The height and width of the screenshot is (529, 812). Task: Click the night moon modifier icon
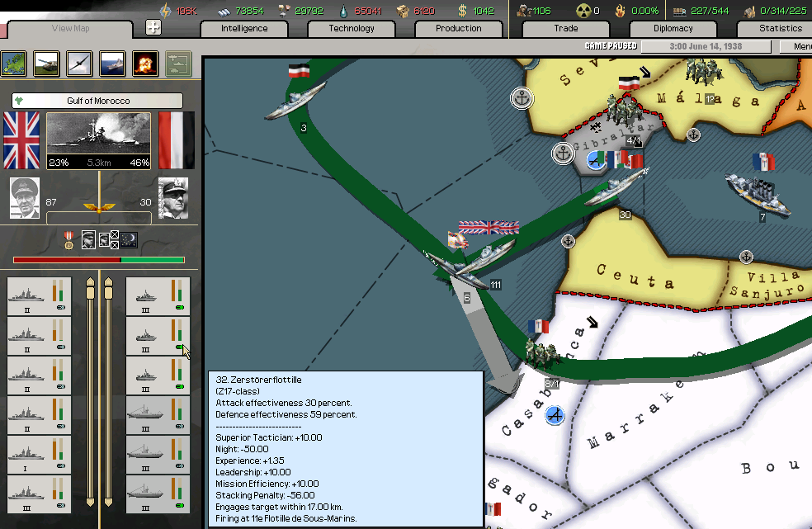point(129,240)
